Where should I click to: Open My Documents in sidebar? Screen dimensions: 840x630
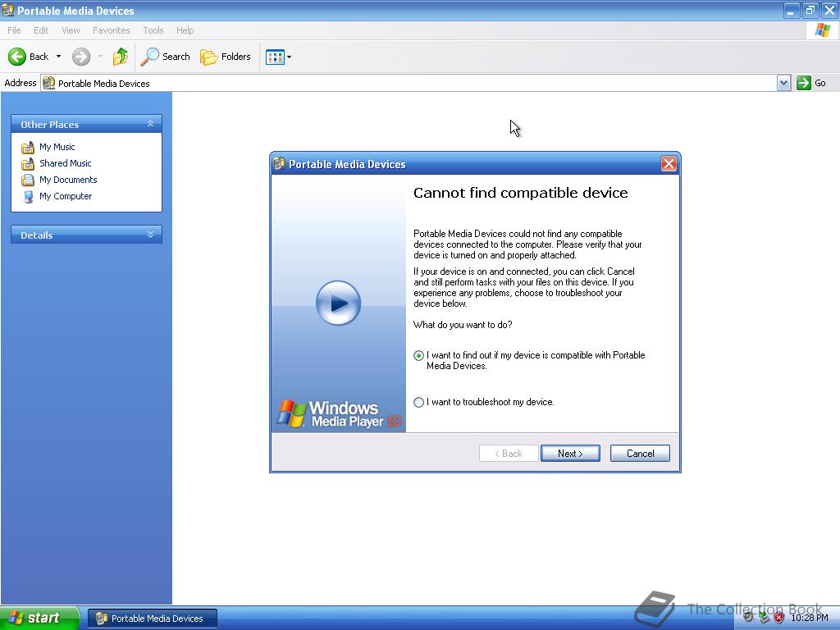tap(68, 180)
